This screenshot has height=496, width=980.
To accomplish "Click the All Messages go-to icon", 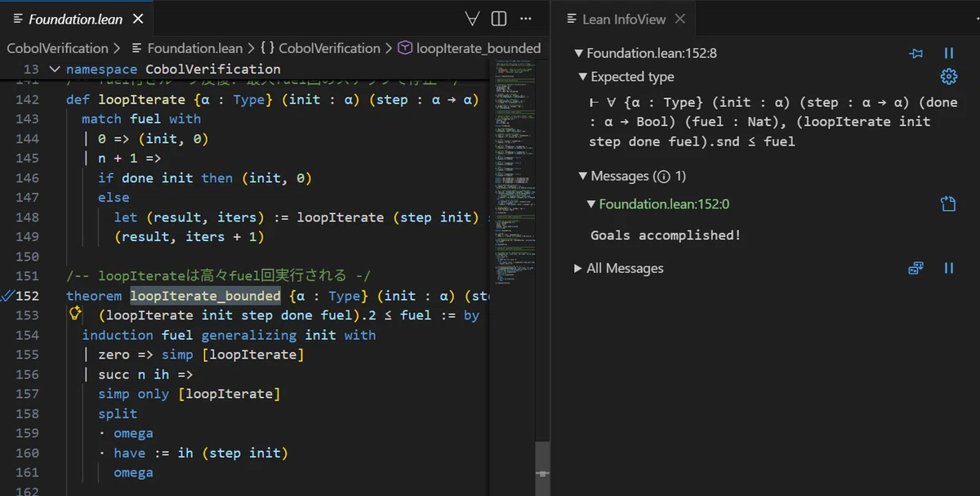I will coord(916,268).
